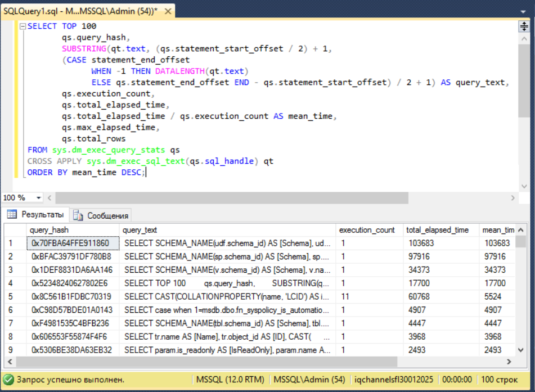Click results grid scroll up arrow
Screen dimensions: 535x392
(x=521, y=230)
